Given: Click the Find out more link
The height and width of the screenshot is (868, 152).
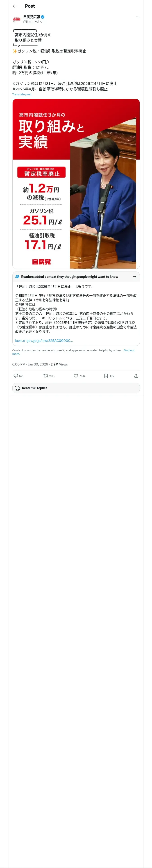Looking at the screenshot, I should (129, 350).
